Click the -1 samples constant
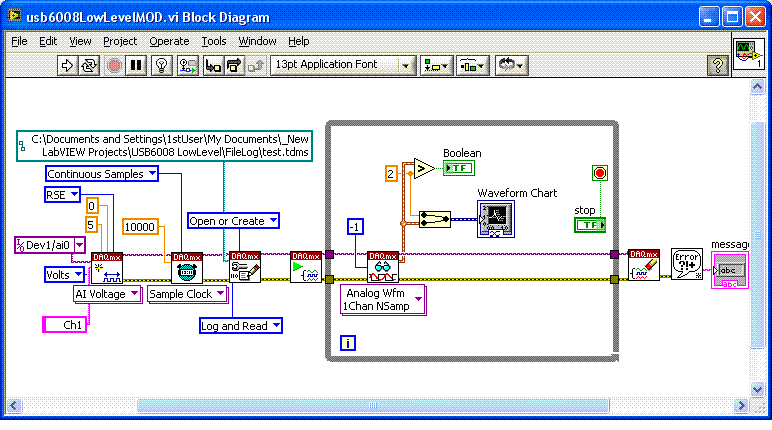The width and height of the screenshot is (772, 430). coord(355,227)
